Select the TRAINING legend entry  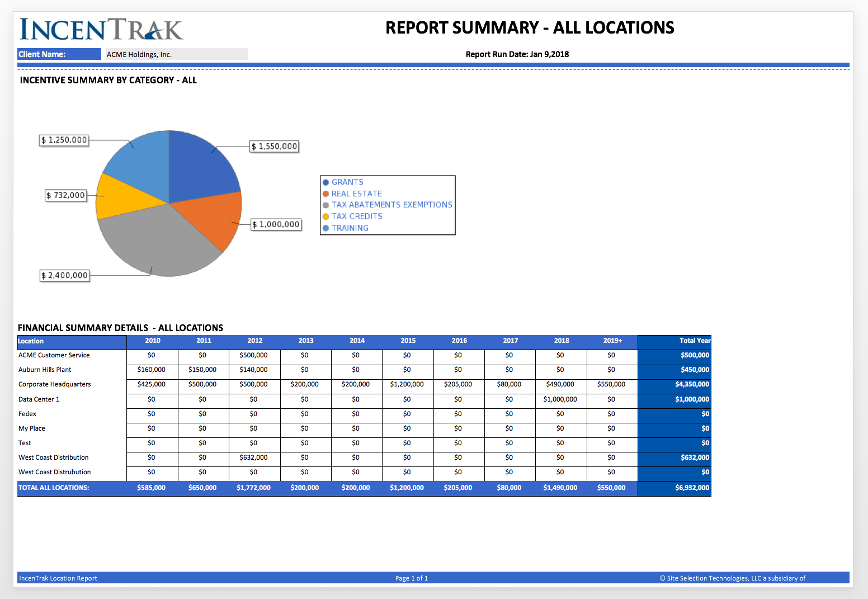tap(350, 228)
